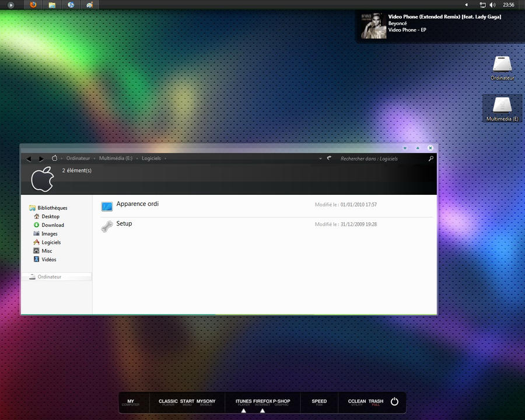Viewport: 525px width, 420px height.
Task: Click the explorer Back arrow
Action: pos(29,159)
